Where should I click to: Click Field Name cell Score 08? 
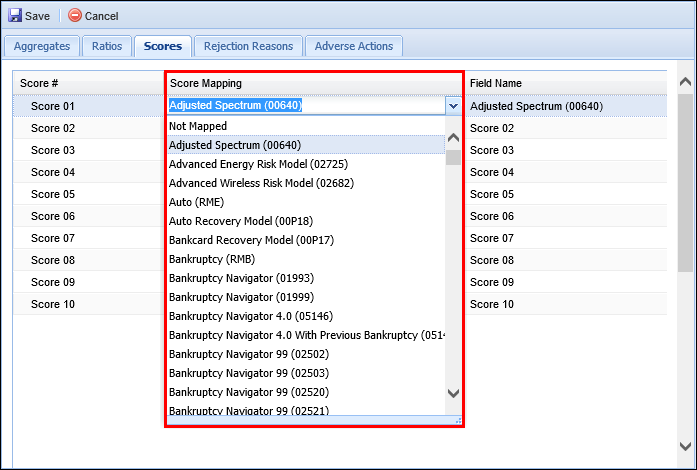coord(565,260)
